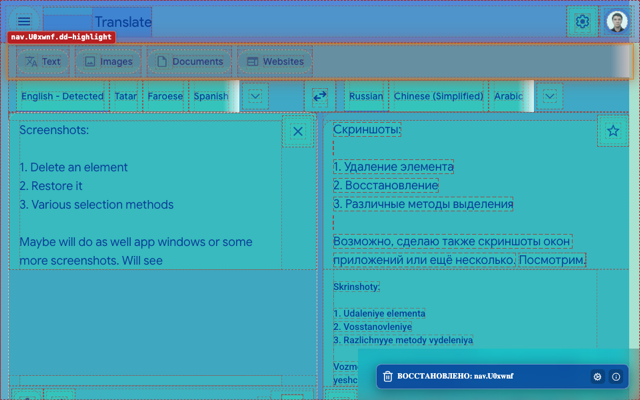Click transliteration '3. Razlichnyye metody vydeleniya'
The width and height of the screenshot is (640, 400).
[x=403, y=340]
